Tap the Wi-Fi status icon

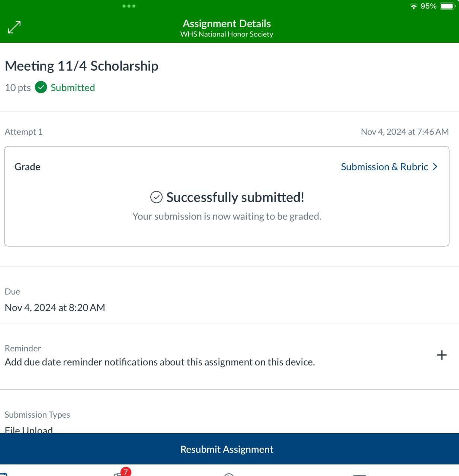(413, 6)
